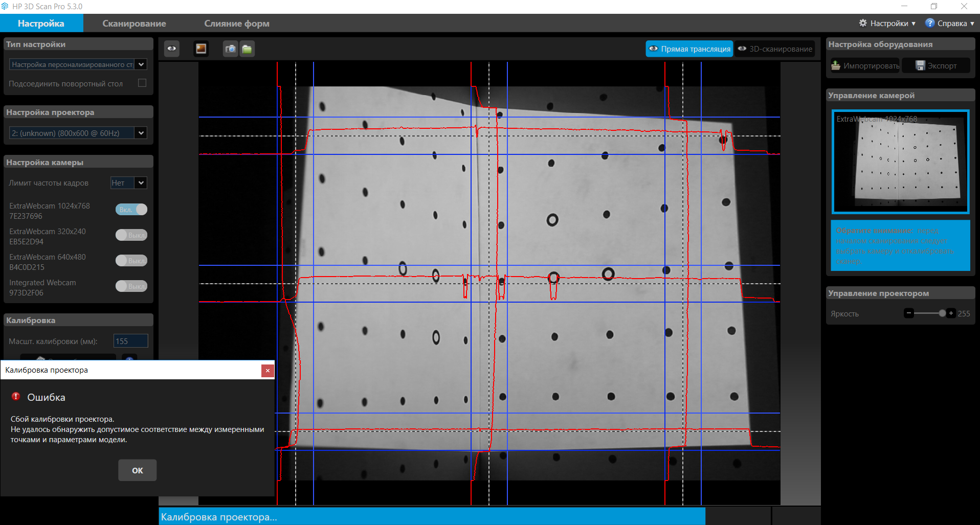Click the green folder open icon
This screenshot has width=980, height=525.
[247, 49]
